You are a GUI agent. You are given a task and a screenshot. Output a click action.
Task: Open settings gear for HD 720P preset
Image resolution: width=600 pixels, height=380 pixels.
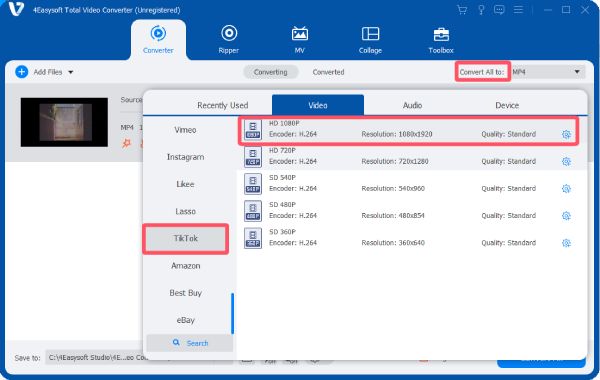click(566, 161)
